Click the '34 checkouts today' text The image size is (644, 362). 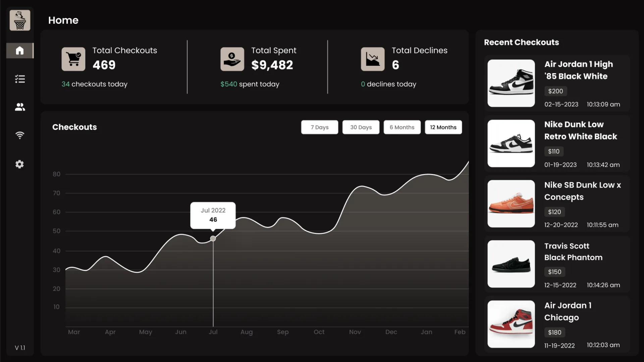[x=94, y=84]
